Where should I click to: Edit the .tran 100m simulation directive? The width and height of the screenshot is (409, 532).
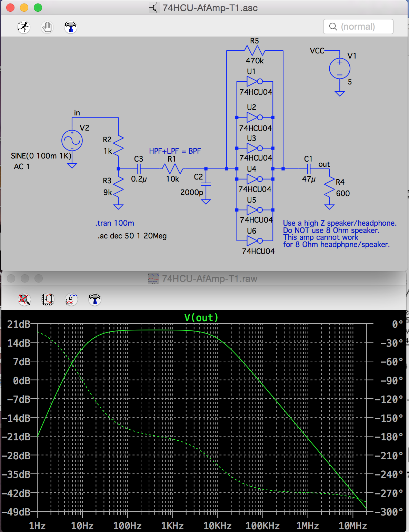tap(114, 223)
